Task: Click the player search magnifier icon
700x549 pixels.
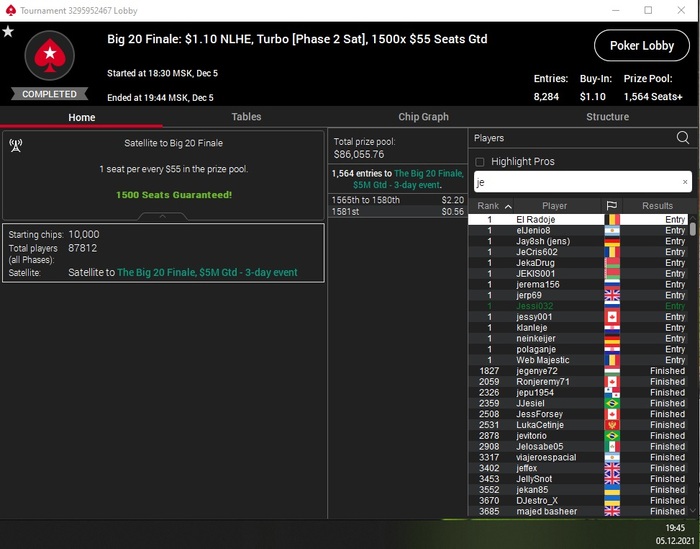Action: click(x=683, y=137)
